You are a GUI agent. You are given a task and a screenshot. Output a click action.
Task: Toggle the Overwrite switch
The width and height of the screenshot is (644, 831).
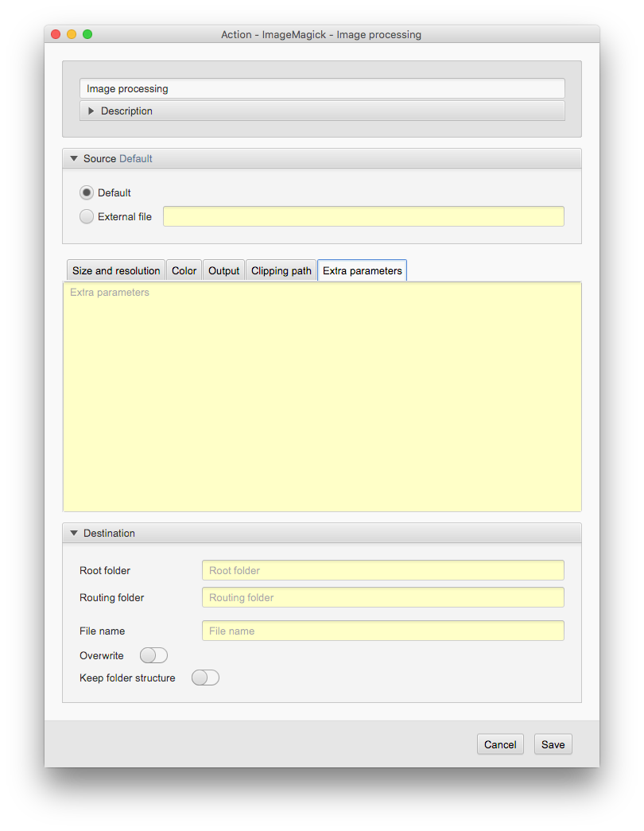point(153,655)
